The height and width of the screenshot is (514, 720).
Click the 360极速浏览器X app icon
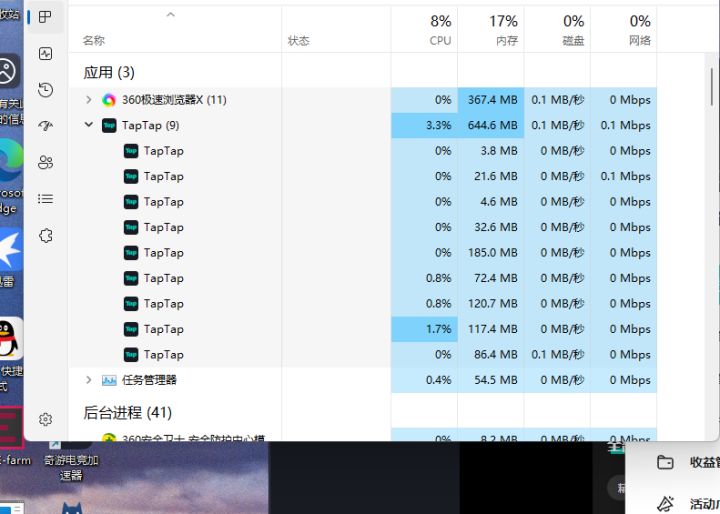click(109, 100)
